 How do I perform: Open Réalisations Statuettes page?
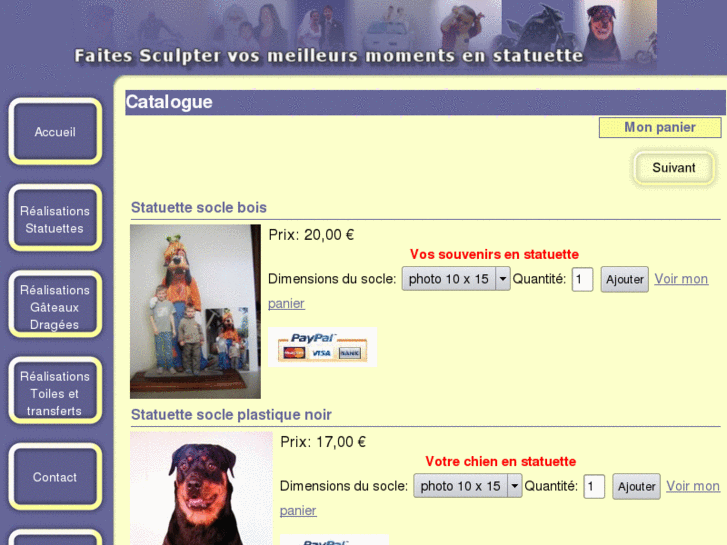point(55,219)
